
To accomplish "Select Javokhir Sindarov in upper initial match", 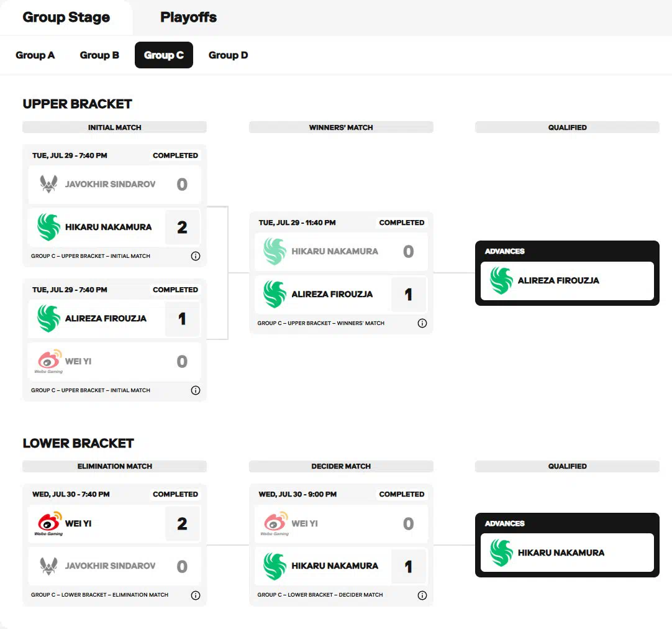I will pos(110,184).
